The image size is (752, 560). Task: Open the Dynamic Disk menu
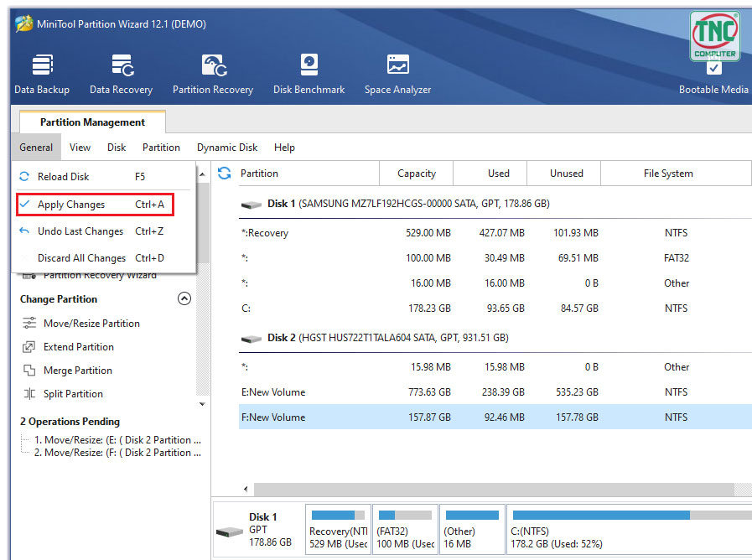pos(227,148)
